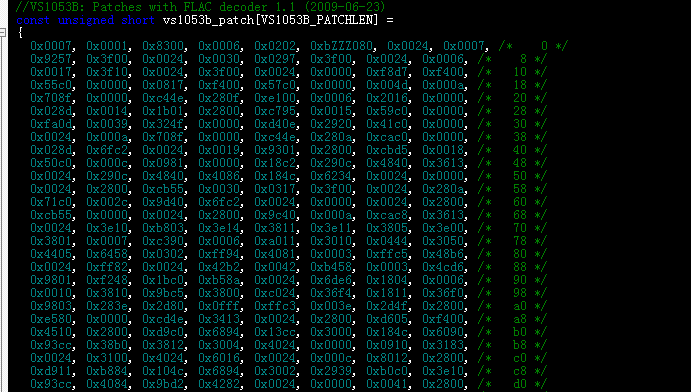
Task: Click the value 0x0317
Action: [275, 189]
